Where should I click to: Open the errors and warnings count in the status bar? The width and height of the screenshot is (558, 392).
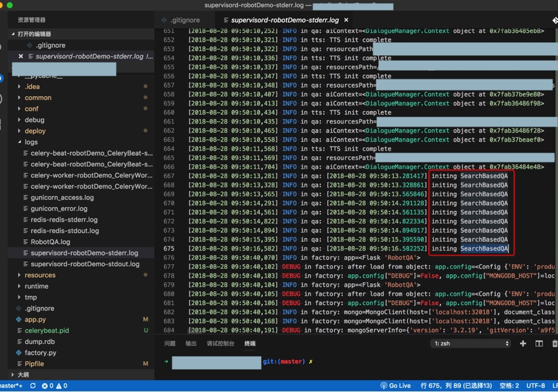[55, 386]
